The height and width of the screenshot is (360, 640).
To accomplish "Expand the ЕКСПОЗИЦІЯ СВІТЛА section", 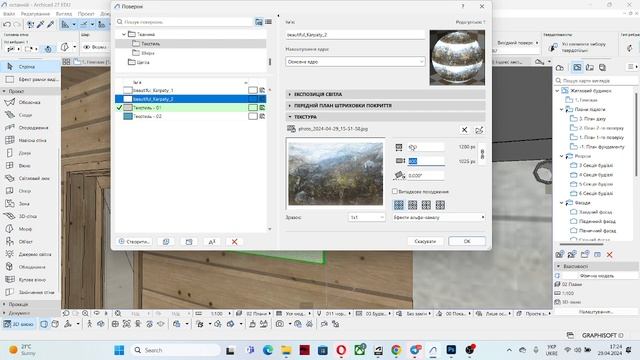I will point(385,94).
